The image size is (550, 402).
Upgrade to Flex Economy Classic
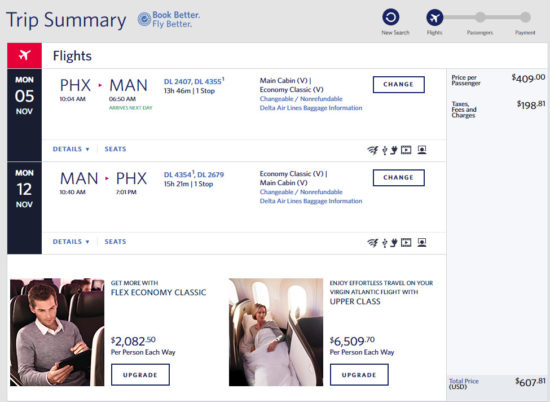pyautogui.click(x=140, y=375)
